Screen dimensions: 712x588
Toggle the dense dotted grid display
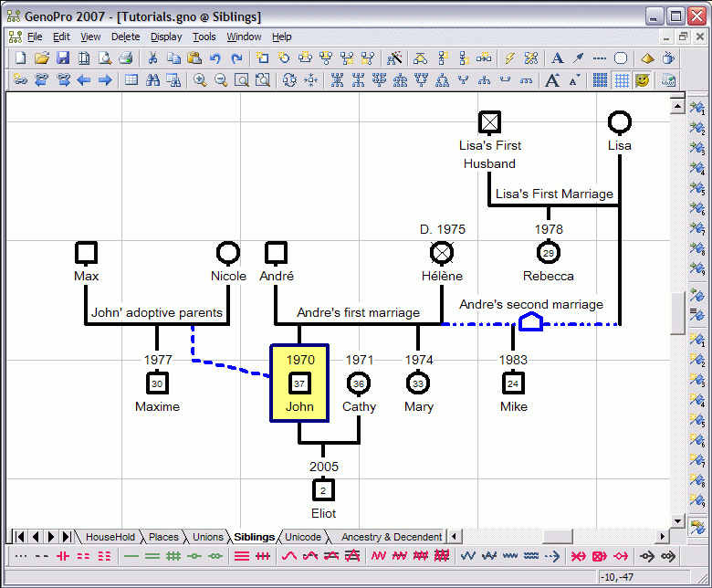coord(600,80)
